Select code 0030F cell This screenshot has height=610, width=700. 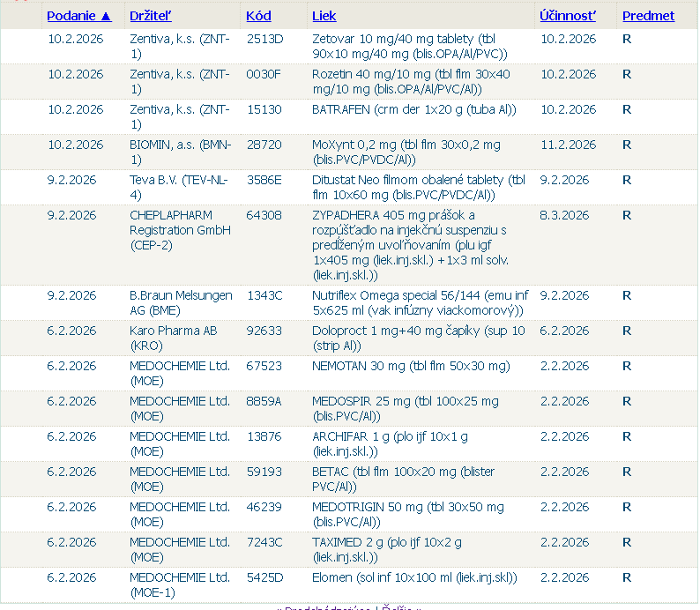(264, 75)
